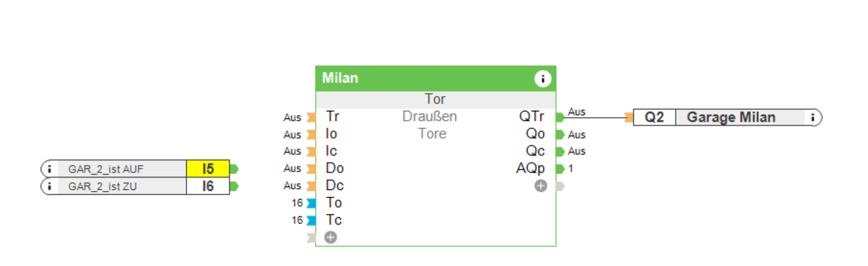
Task: Select the Q2 output label
Action: tap(654, 117)
